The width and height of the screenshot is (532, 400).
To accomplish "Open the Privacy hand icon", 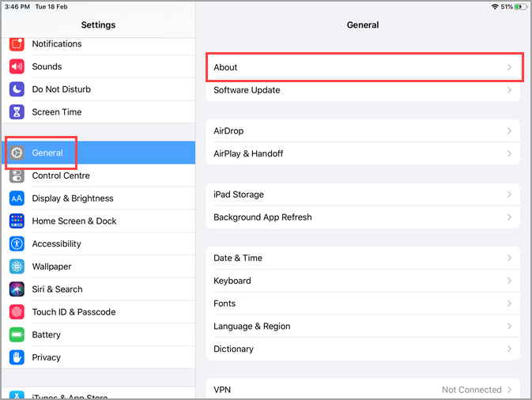I will pyautogui.click(x=17, y=357).
